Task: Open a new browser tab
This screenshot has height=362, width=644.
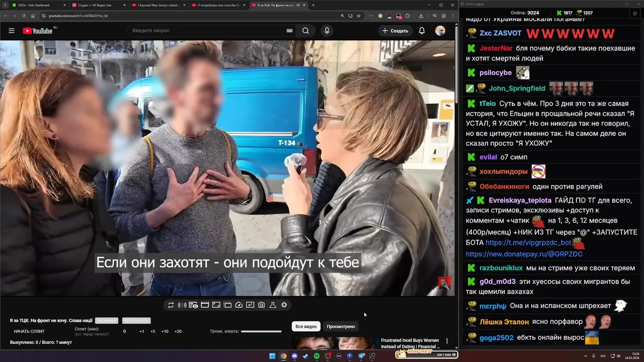Action: pyautogui.click(x=313, y=5)
